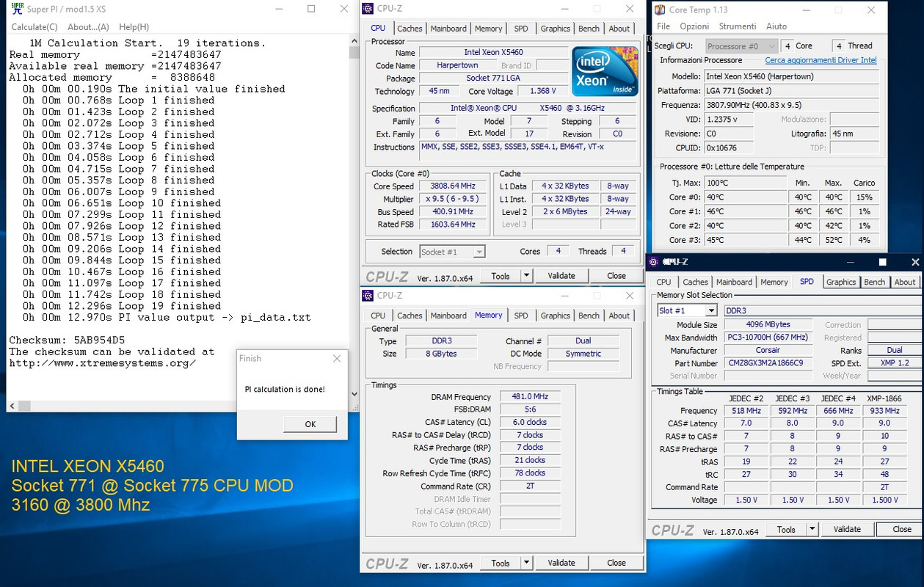924x587 pixels.
Task: Open Calculate(C) menu in Super PI
Action: click(x=34, y=27)
